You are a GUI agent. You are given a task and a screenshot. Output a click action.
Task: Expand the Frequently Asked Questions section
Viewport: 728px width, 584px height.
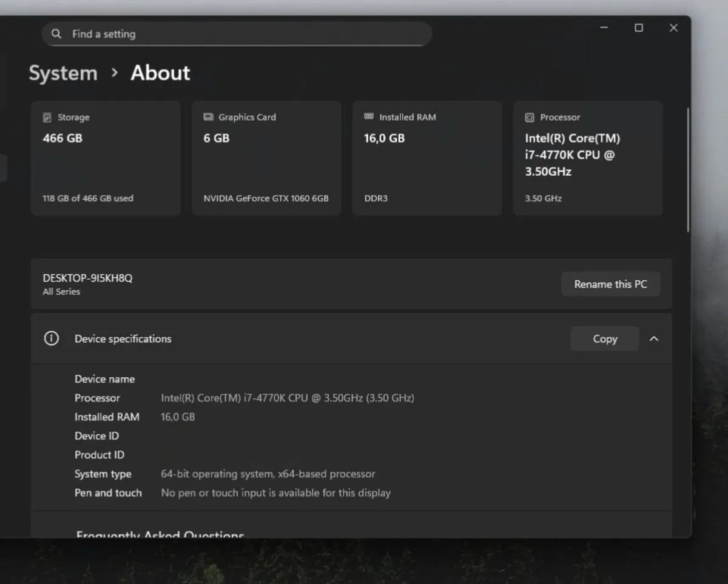tap(160, 534)
